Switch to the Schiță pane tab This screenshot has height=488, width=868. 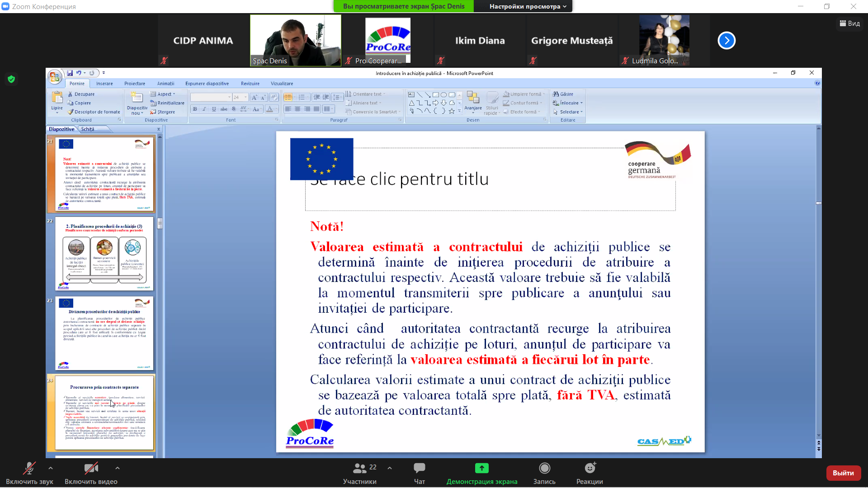point(88,129)
